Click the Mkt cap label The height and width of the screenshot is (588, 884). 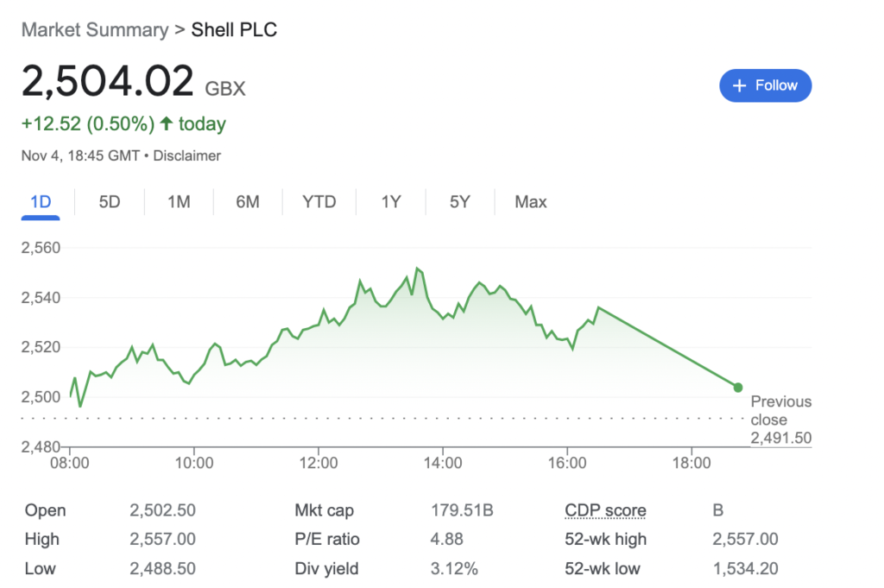pos(325,510)
